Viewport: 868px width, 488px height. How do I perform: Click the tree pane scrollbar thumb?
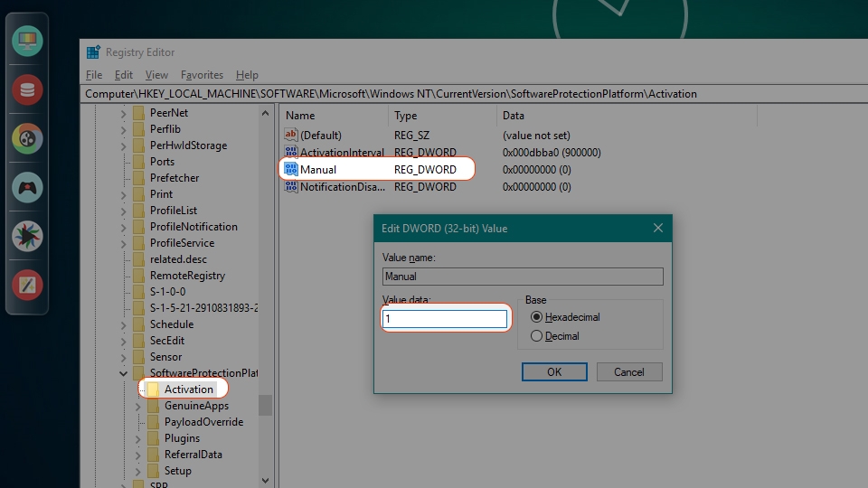[x=265, y=405]
